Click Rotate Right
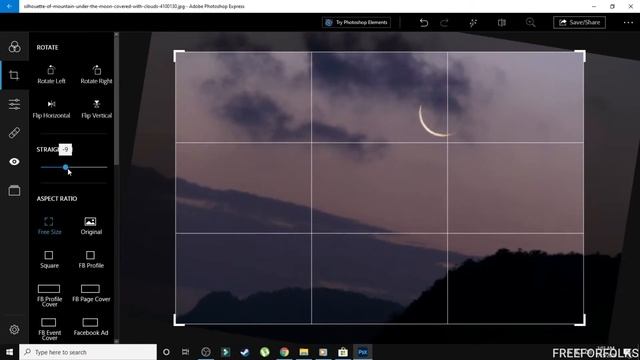This screenshot has width=640, height=360. [x=96, y=75]
